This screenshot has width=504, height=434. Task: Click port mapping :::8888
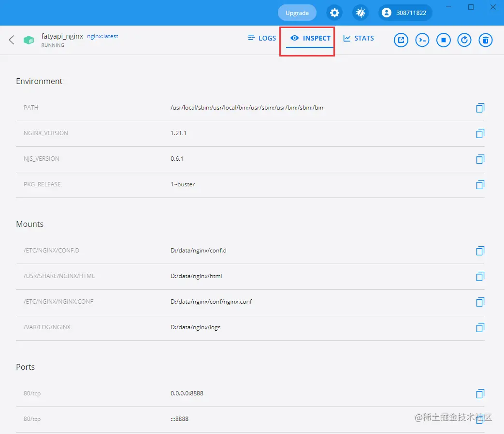pyautogui.click(x=179, y=419)
